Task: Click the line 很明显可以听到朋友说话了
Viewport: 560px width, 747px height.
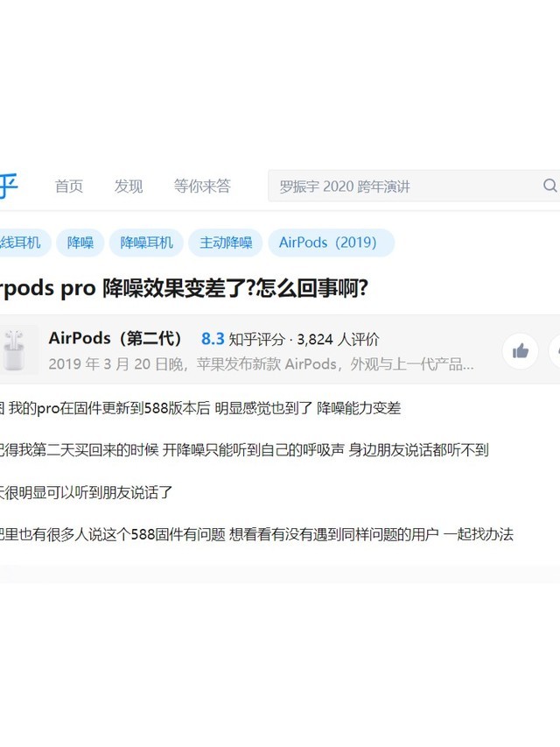Action: coord(87,492)
